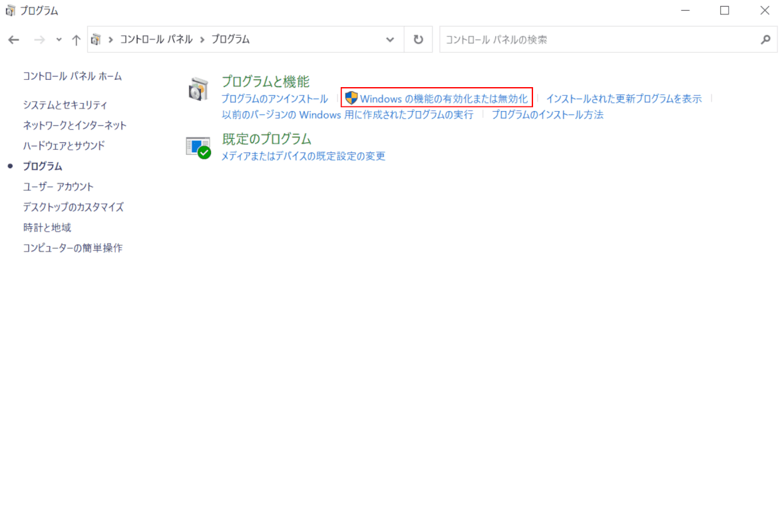The image size is (782, 532).
Task: Expand the chevron before プログラム breadcrumb
Action: pyautogui.click(x=202, y=39)
